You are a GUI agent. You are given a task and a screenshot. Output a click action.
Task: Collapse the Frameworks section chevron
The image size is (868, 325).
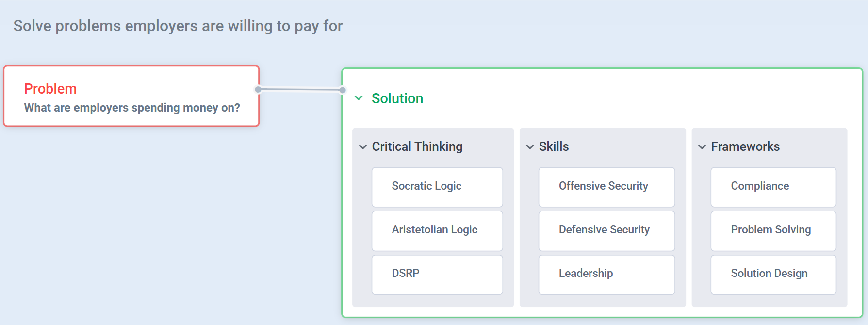pyautogui.click(x=702, y=146)
